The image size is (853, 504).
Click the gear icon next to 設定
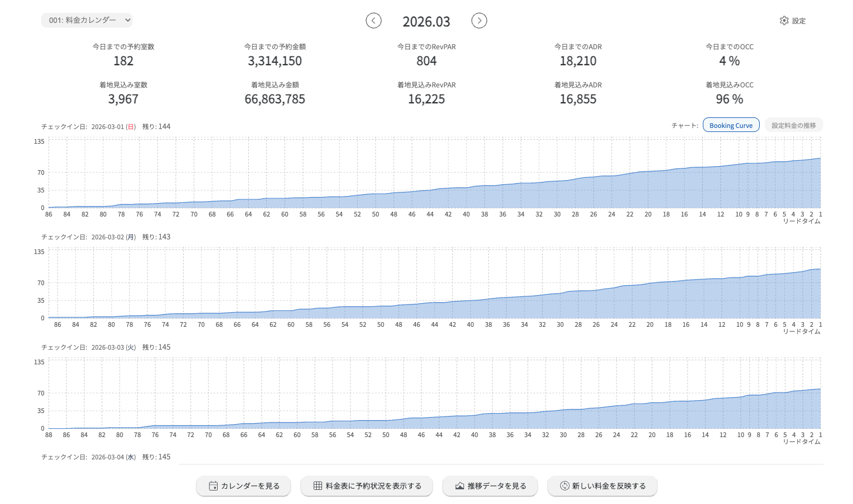click(x=784, y=21)
